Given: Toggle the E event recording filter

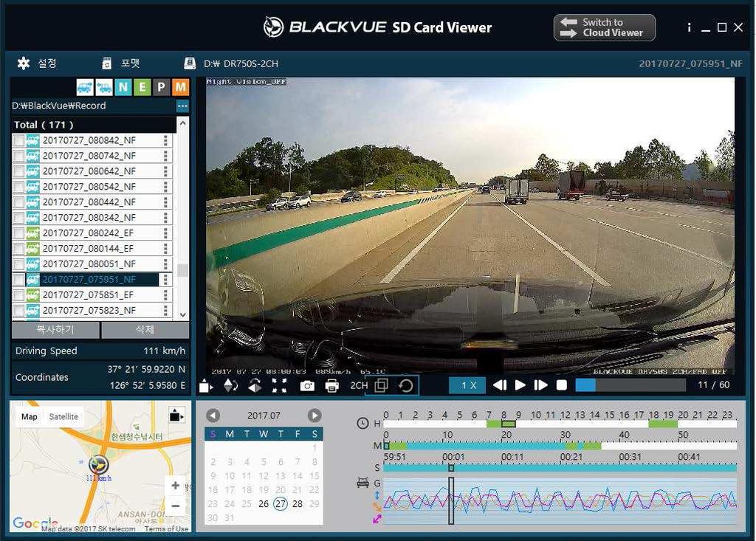Looking at the screenshot, I should click(142, 87).
